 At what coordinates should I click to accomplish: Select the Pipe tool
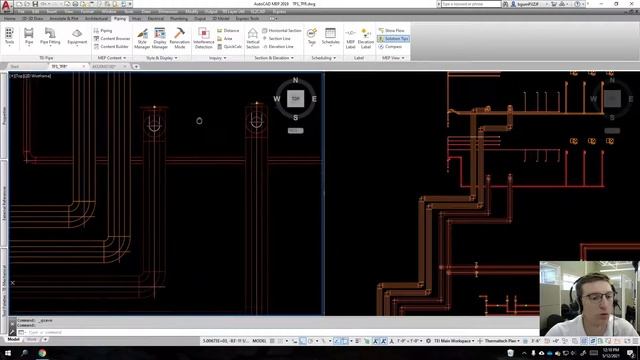[29, 36]
